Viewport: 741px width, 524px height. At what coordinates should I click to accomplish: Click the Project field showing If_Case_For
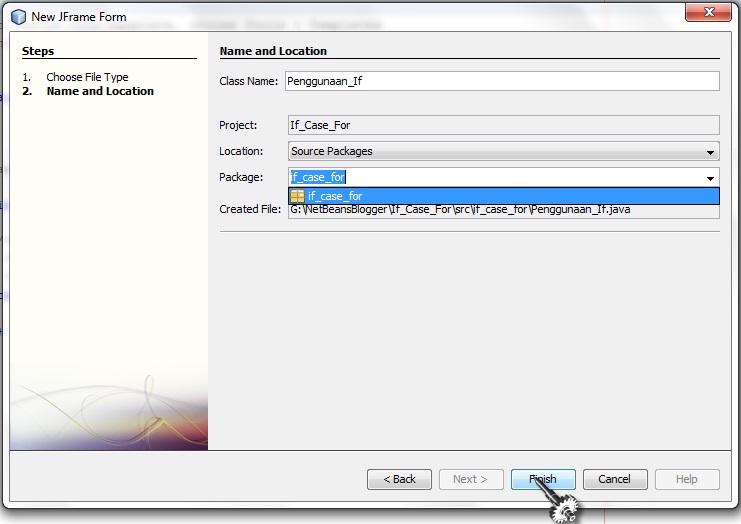point(504,125)
